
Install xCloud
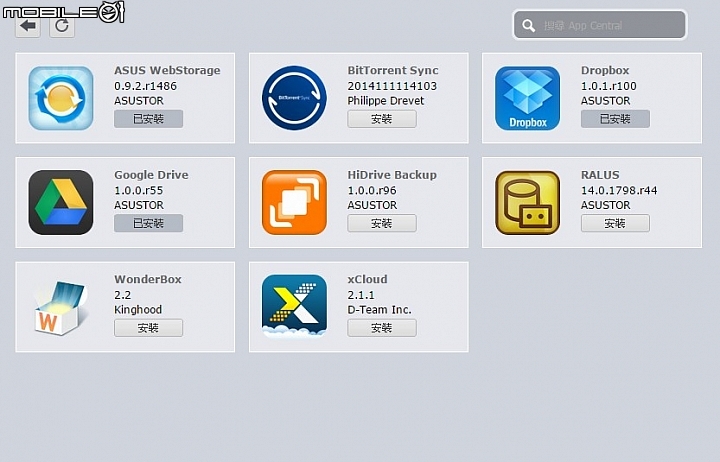click(x=382, y=328)
